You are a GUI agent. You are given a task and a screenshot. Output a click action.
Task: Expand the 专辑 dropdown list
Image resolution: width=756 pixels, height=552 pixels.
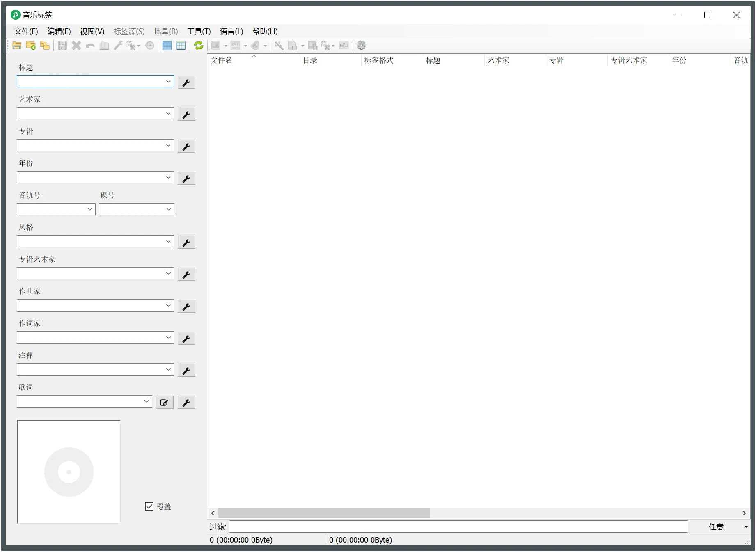pyautogui.click(x=168, y=145)
